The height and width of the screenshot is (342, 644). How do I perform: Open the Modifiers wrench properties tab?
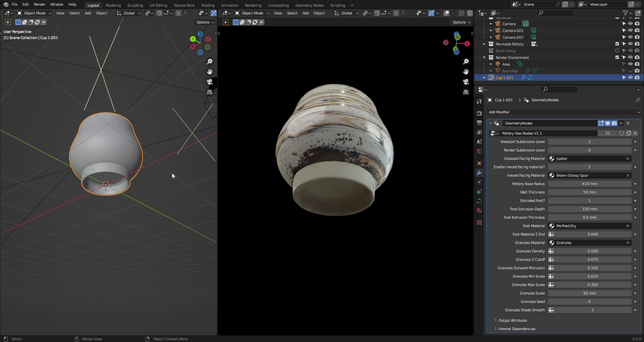click(x=479, y=173)
